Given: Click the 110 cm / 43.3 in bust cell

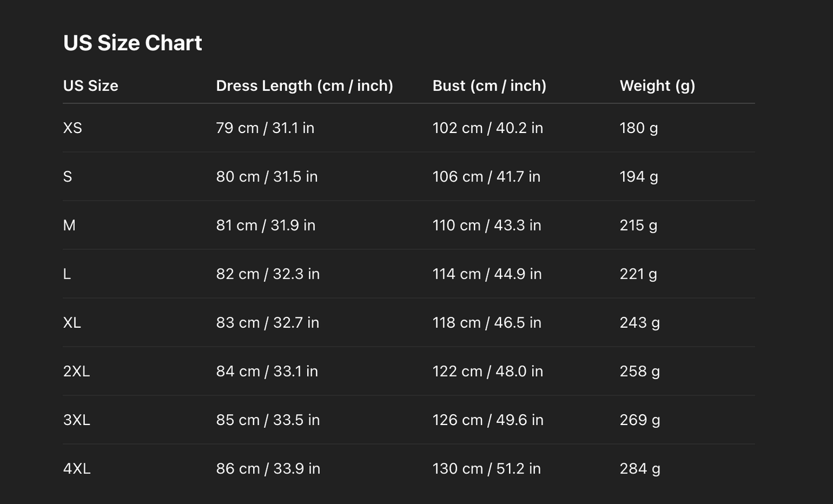Looking at the screenshot, I should click(487, 225).
